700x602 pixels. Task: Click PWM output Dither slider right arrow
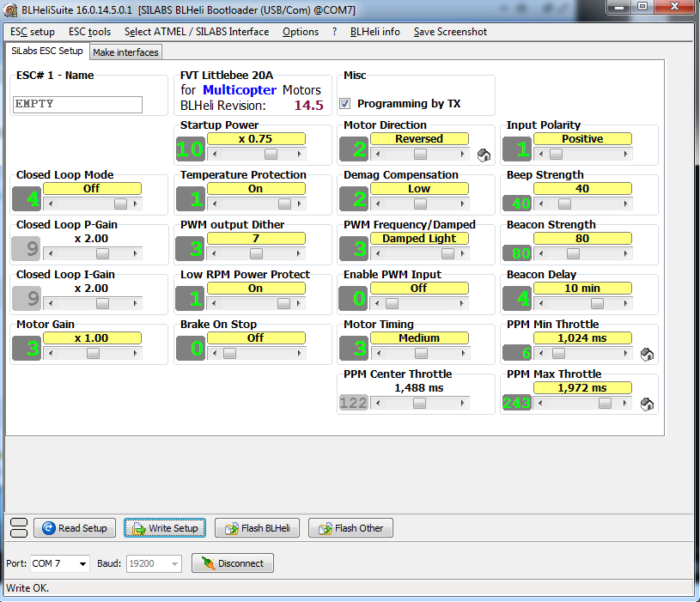click(x=299, y=253)
